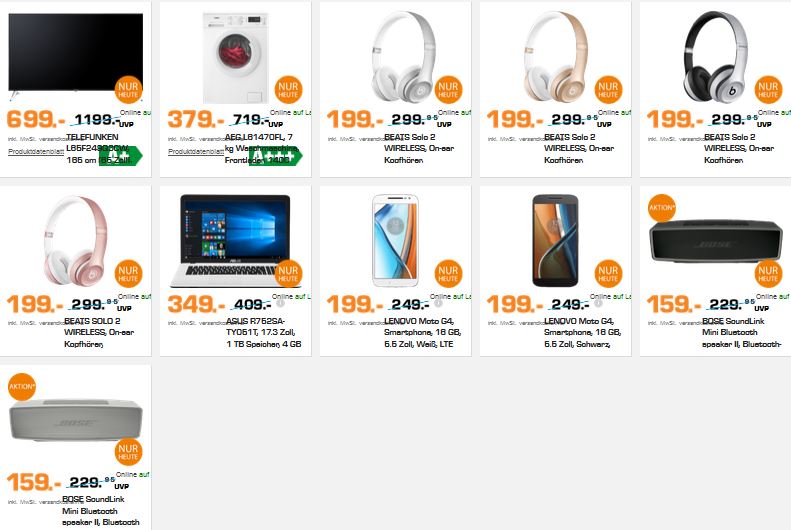Viewport: 791px width, 530px height.
Task: Click the NUR HEUTE badge on Telefunken TV
Action: [x=128, y=90]
